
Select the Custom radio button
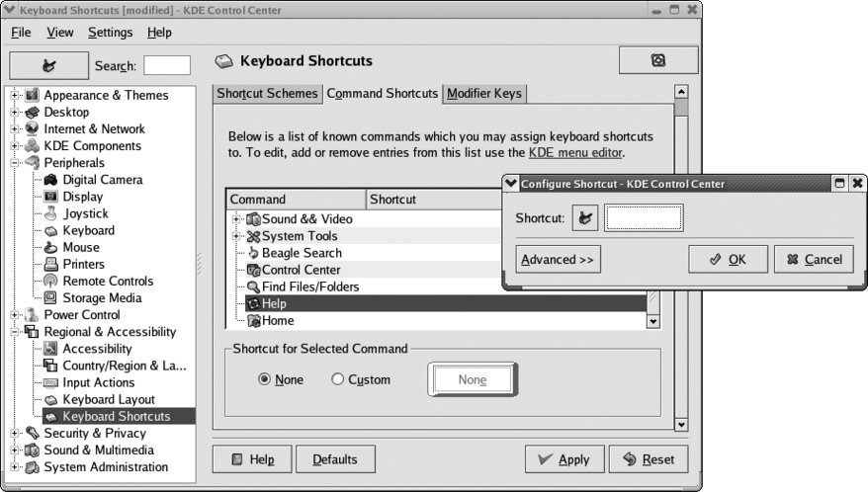pyautogui.click(x=337, y=379)
